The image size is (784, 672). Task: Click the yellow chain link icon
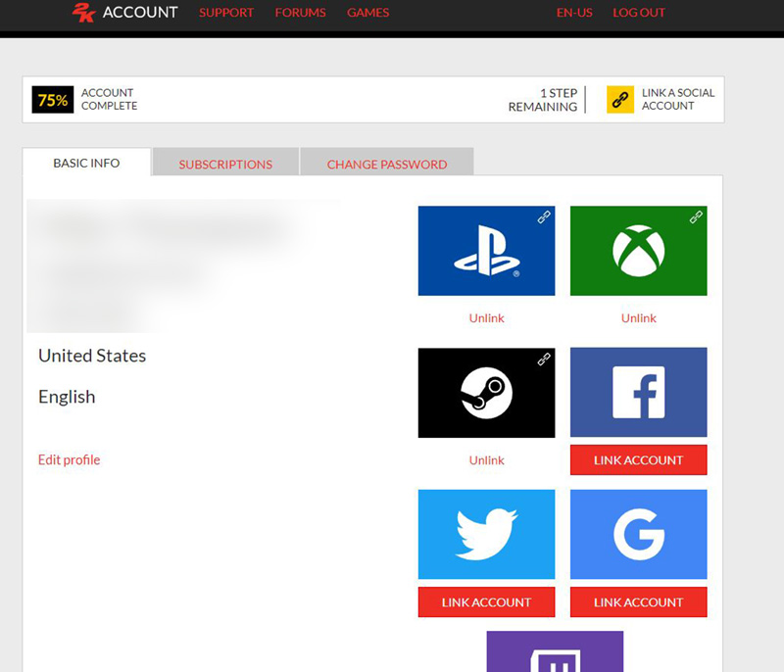point(620,100)
